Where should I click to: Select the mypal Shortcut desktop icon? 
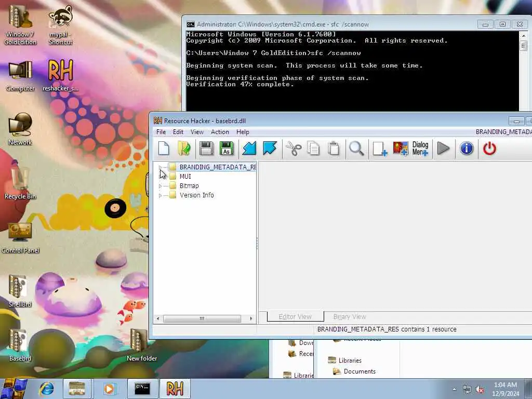60,26
